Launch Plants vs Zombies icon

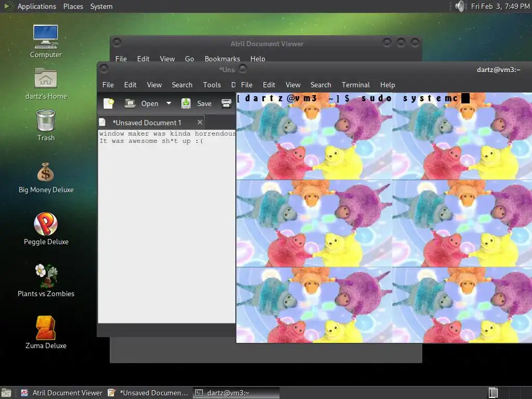[x=46, y=281]
